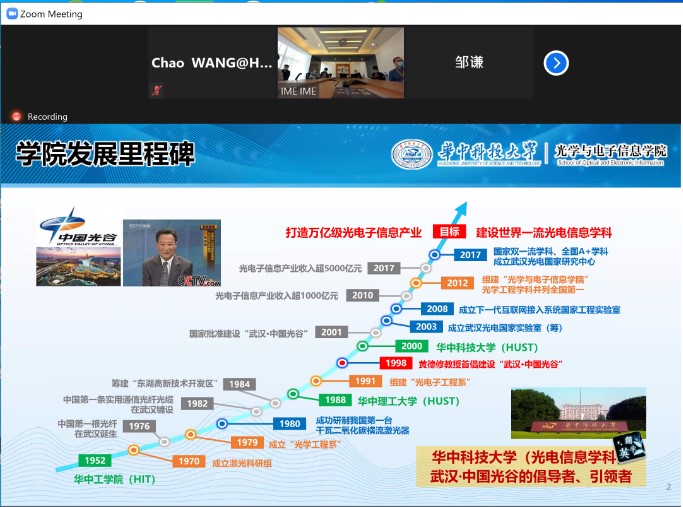This screenshot has height=507, width=683.
Task: Click the text 华中理工大学 (HUST)
Action: pyautogui.click(x=409, y=401)
